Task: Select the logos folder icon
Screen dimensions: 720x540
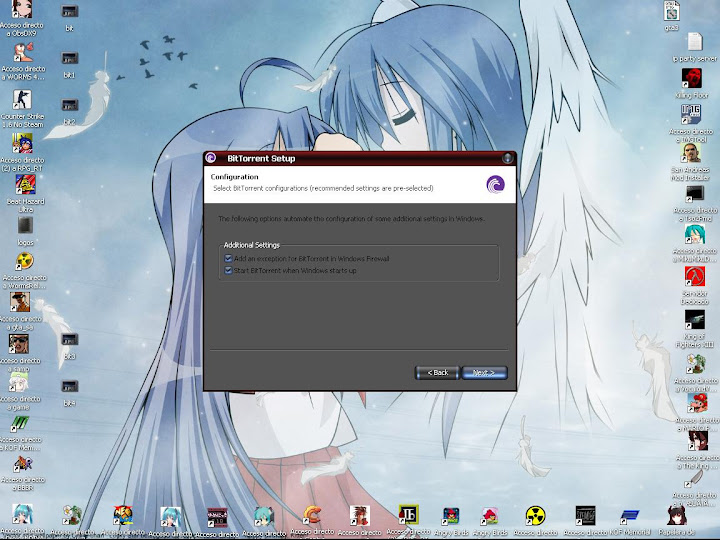Action: pos(25,226)
